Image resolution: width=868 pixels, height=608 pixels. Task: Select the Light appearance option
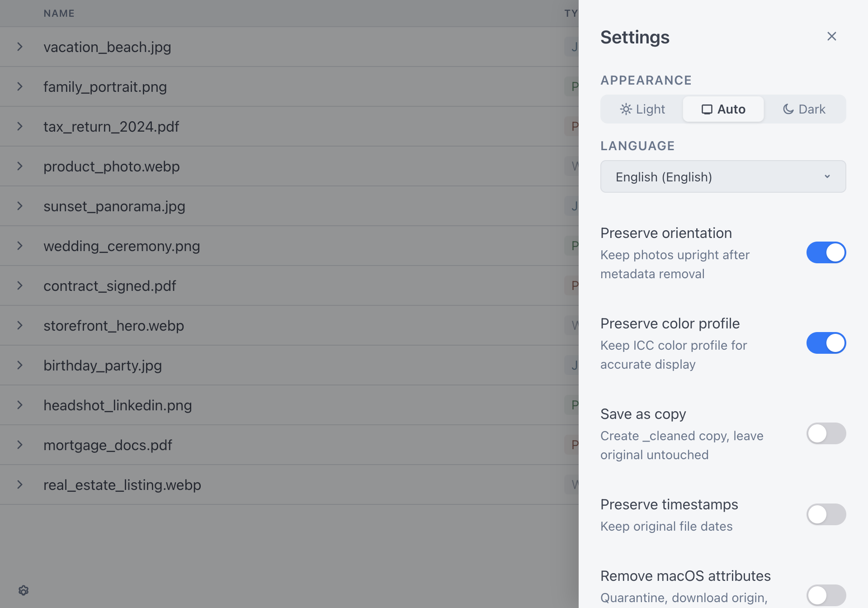tap(642, 109)
